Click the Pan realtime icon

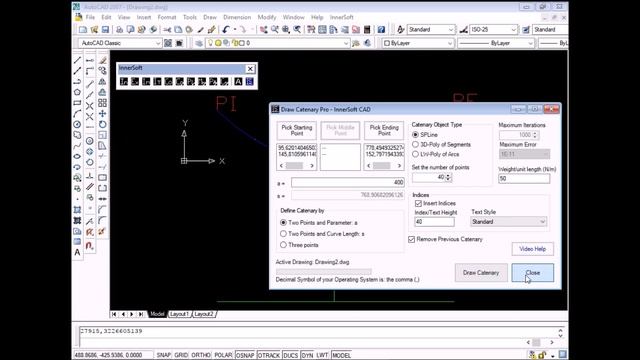(264, 29)
